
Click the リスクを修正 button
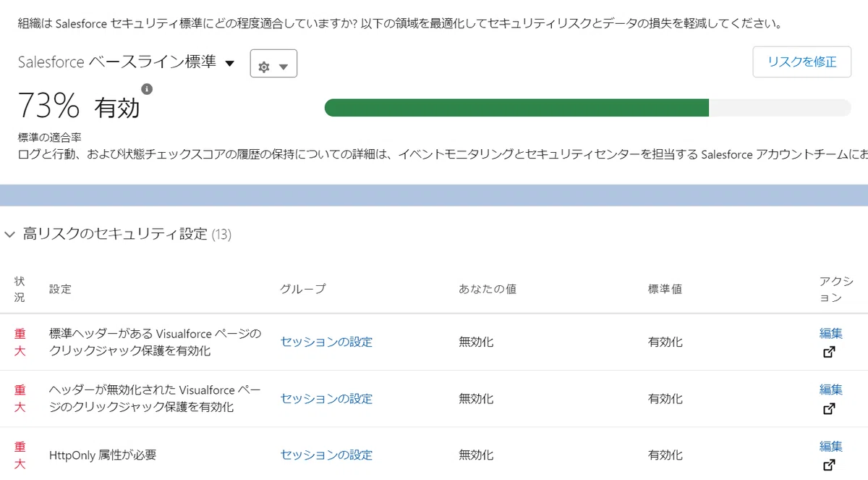801,62
